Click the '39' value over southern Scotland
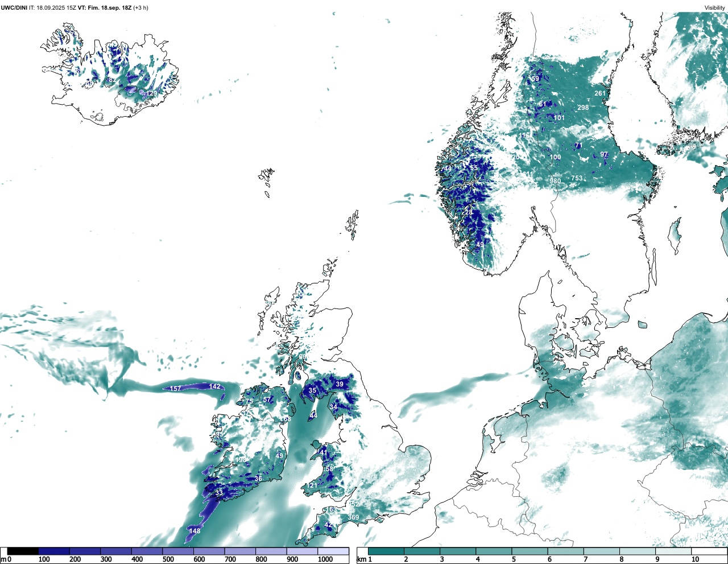 340,384
